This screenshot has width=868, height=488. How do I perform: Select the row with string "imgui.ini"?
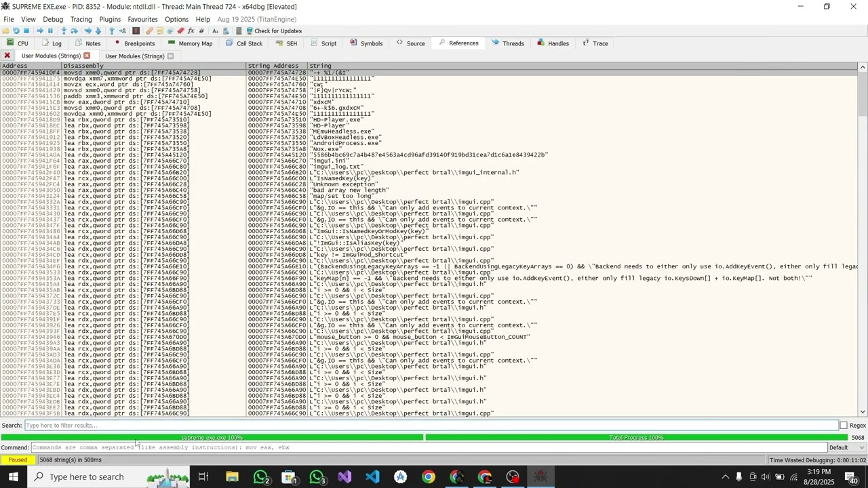[x=429, y=161]
